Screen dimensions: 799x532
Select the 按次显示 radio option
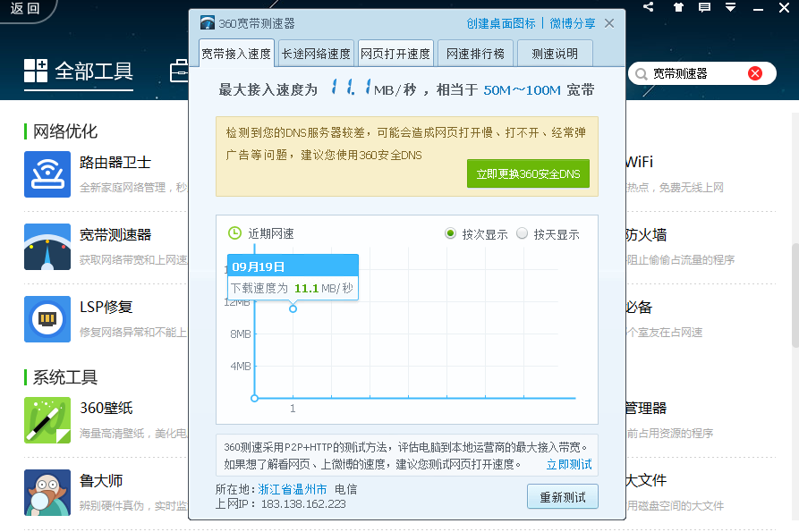[x=450, y=233]
